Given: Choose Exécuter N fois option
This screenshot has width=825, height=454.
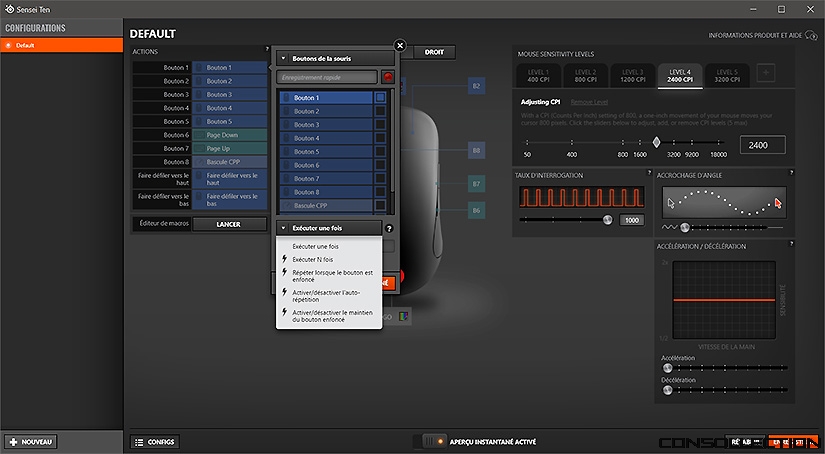Looking at the screenshot, I should [x=329, y=259].
